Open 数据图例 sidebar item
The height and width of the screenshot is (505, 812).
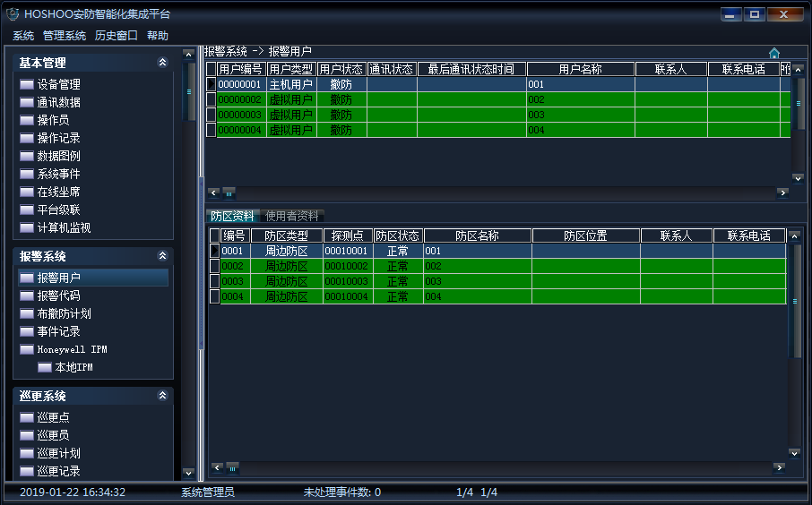point(58,156)
